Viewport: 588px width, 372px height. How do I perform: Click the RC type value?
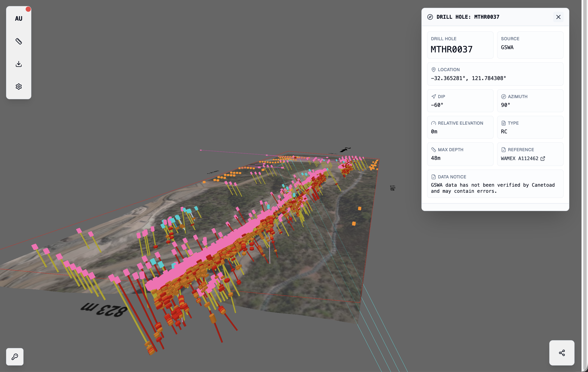pos(504,132)
